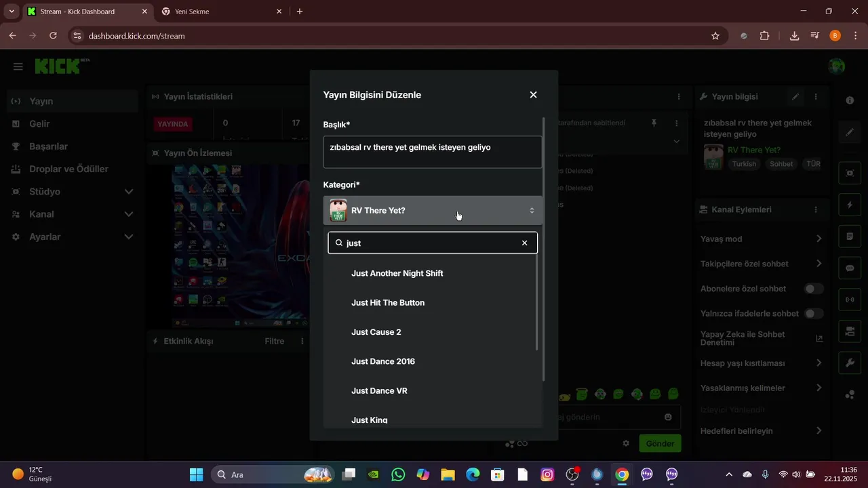Open Başarılar sidebar item

pyautogui.click(x=73, y=146)
